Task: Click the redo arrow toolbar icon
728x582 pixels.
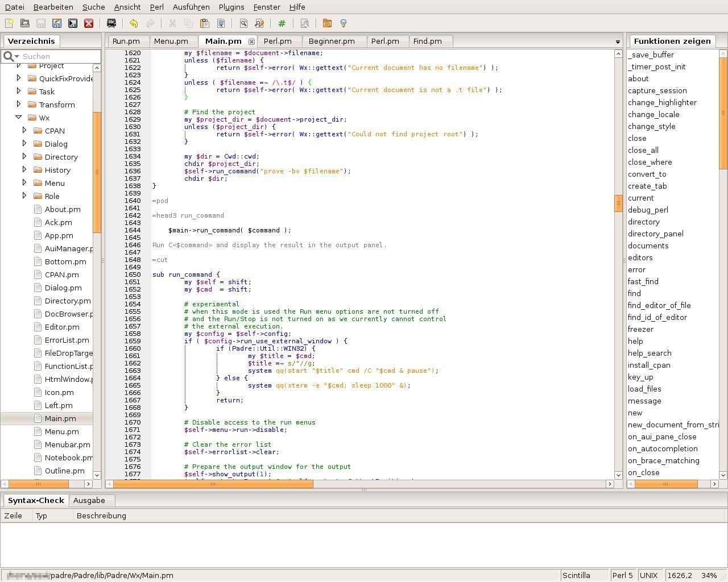Action: point(150,23)
